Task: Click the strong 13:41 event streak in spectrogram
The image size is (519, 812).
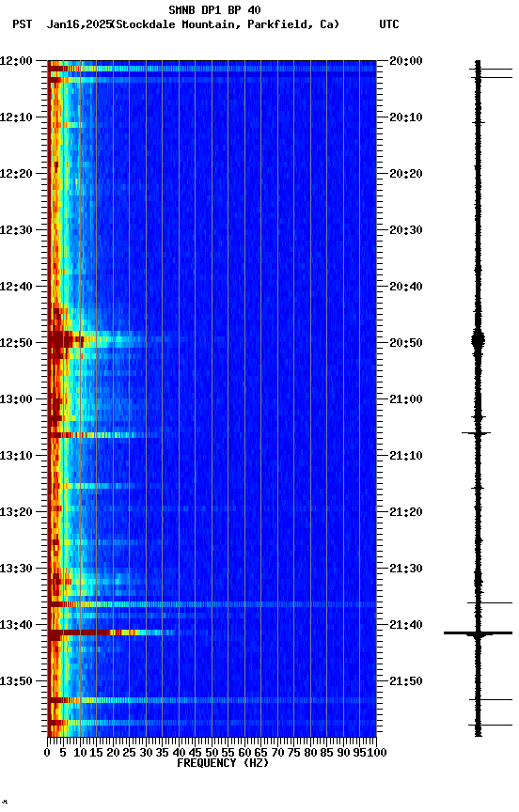Action: point(111,632)
